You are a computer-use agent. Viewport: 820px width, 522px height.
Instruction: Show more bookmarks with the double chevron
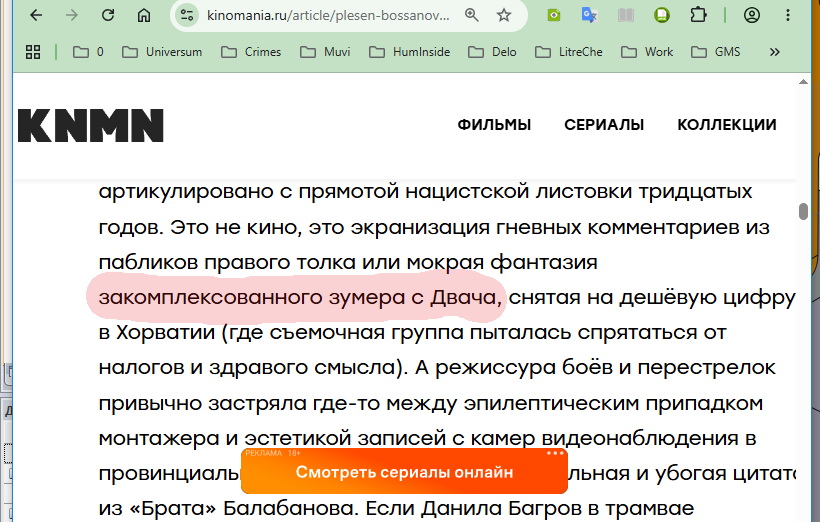(x=775, y=52)
